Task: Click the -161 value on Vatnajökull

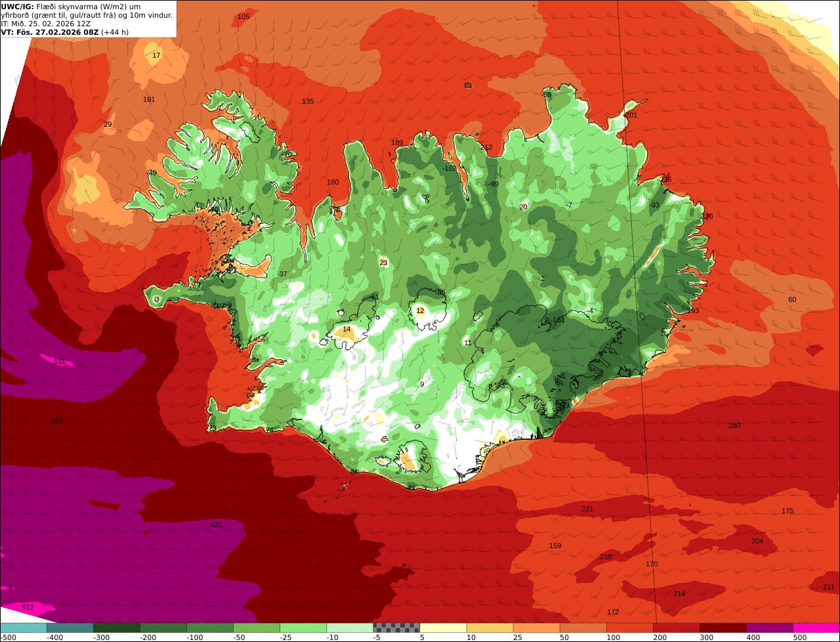Action: click(x=557, y=320)
